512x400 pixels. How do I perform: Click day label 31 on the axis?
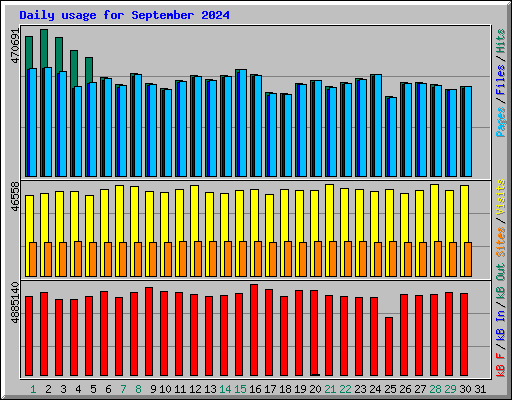pyautogui.click(x=480, y=389)
